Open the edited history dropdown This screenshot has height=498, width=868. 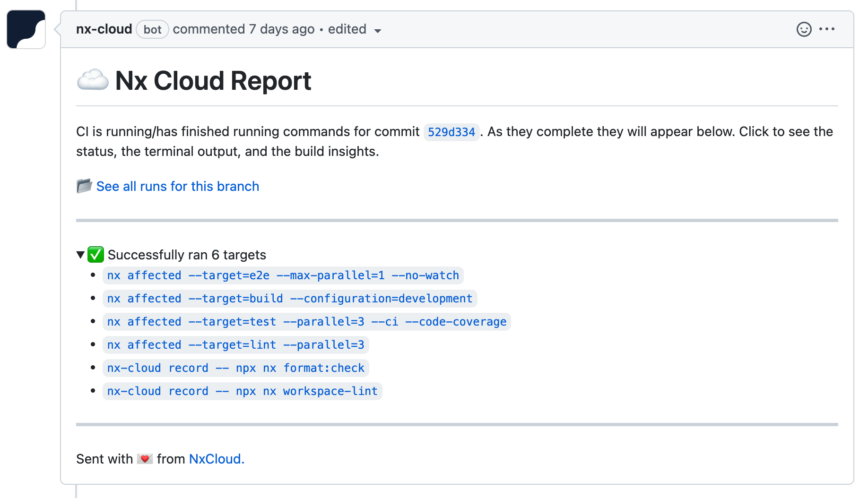click(354, 29)
